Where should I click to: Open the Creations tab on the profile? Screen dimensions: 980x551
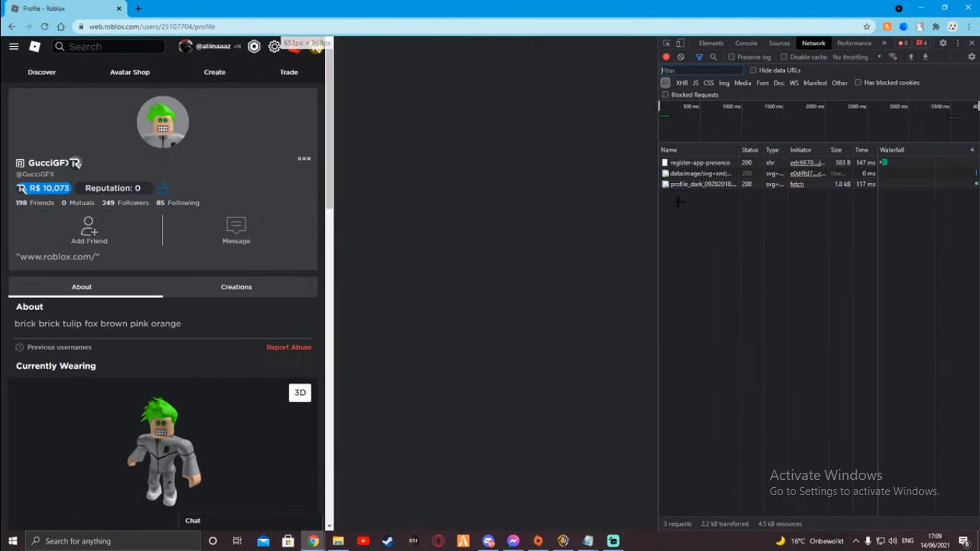[236, 287]
